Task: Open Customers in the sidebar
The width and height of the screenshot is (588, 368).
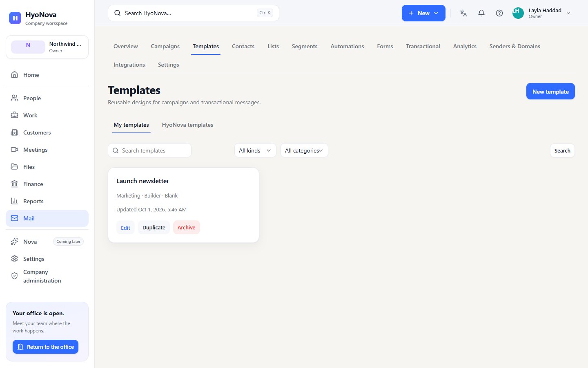Action: (47, 132)
